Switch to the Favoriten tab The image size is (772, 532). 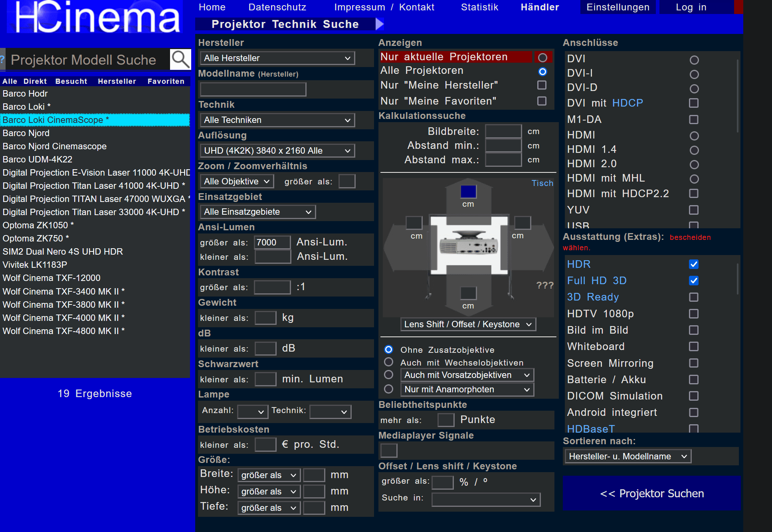pyautogui.click(x=166, y=81)
